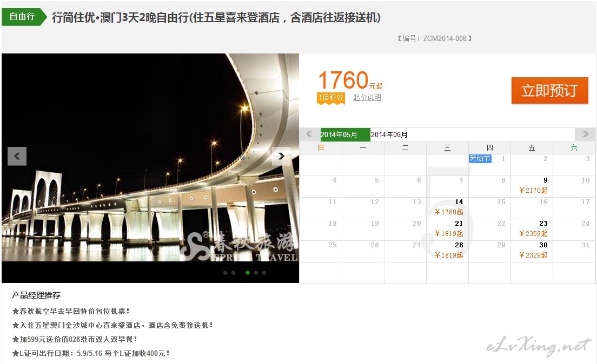Image resolution: width=597 pixels, height=364 pixels.
Task: Click the 一 Monday column header
Action: point(363,148)
